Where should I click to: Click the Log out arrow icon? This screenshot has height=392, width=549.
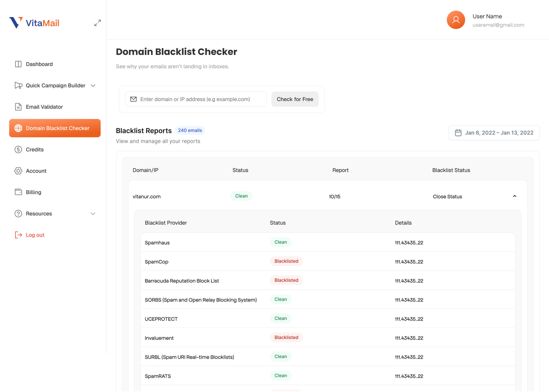(x=18, y=235)
